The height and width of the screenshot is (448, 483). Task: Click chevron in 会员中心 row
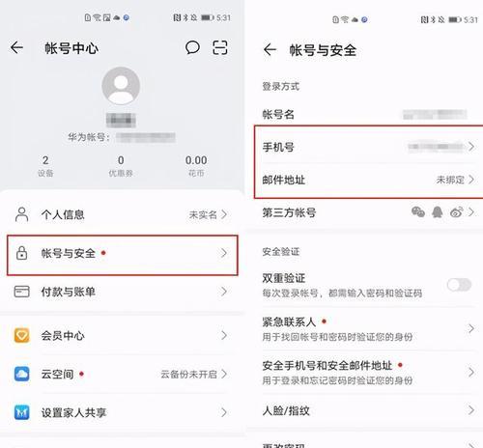tap(224, 336)
